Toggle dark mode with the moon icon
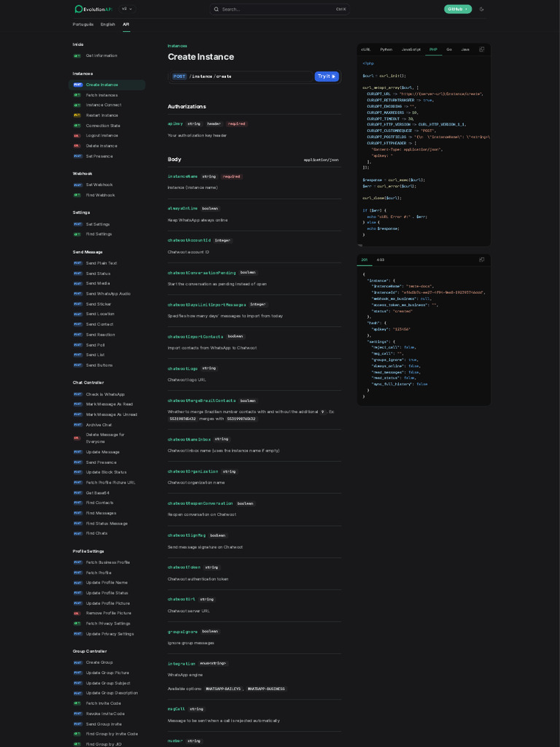Screen dimensions: 560x747 tap(481, 9)
